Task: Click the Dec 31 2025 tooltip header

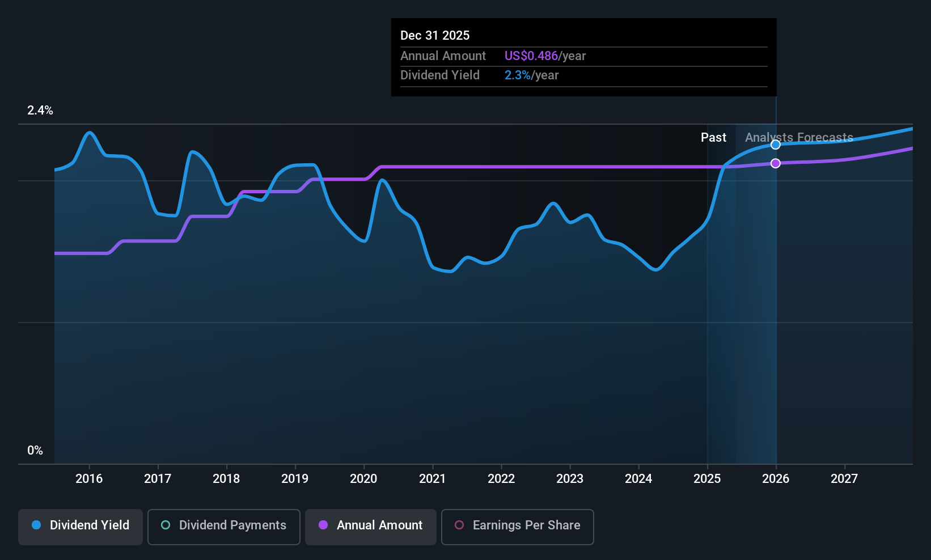Action: pyautogui.click(x=435, y=35)
